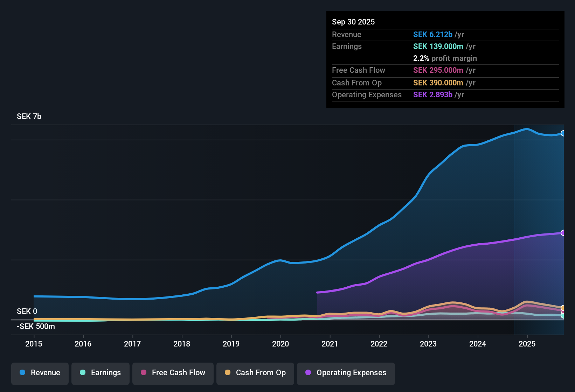Click the -SEK 500m y-axis label
The image size is (575, 392).
36,327
